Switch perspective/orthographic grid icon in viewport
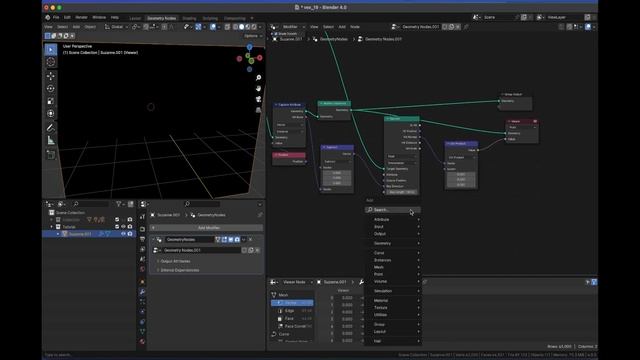 click(x=258, y=110)
